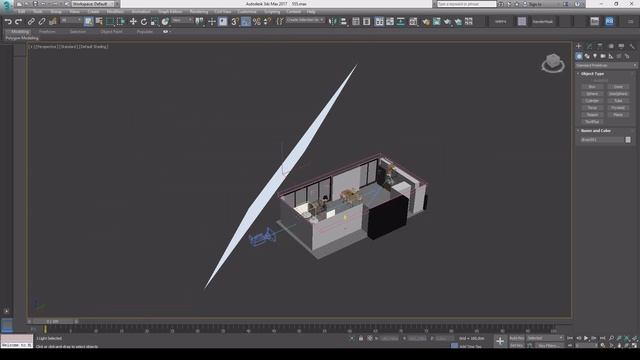Open the Rendered Frame Window icon

[x=437, y=22]
